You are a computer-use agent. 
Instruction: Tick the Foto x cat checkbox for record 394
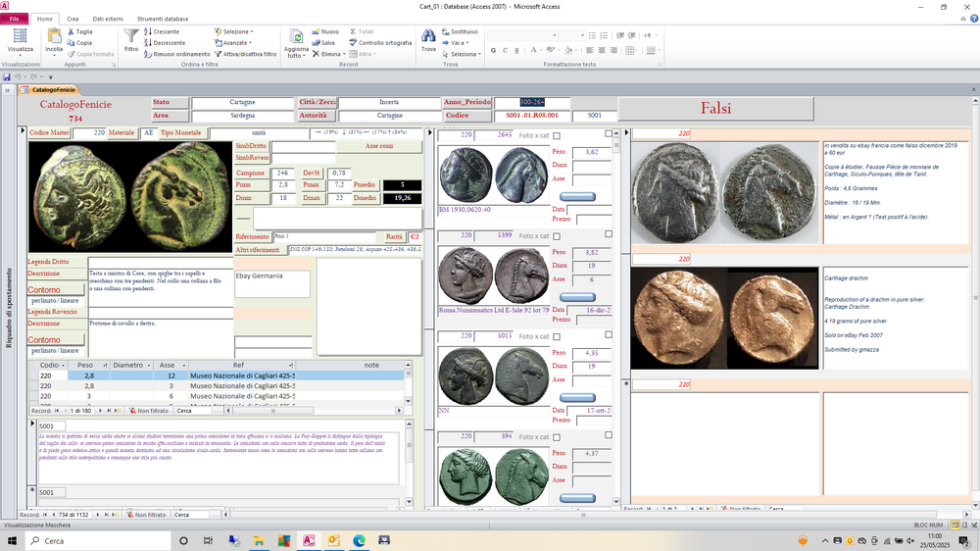point(557,436)
